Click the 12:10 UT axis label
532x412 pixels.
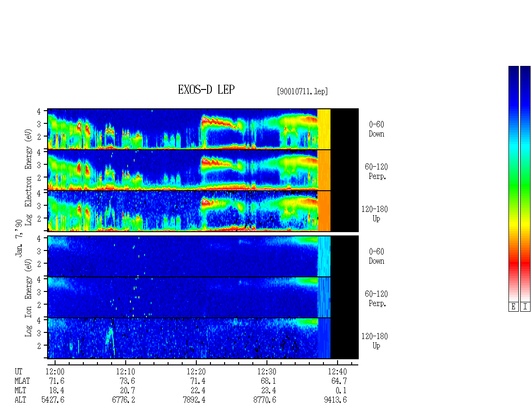pyautogui.click(x=126, y=372)
